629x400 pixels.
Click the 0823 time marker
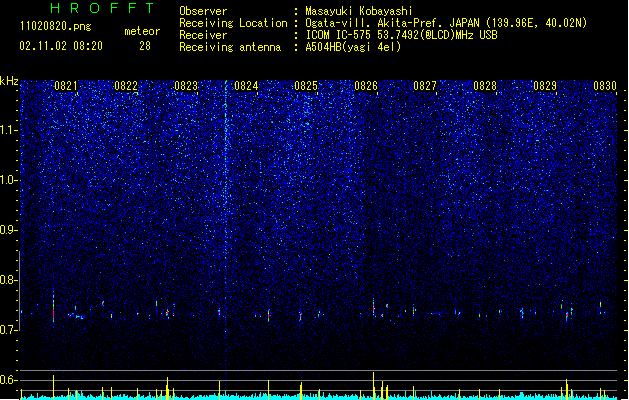click(x=186, y=86)
